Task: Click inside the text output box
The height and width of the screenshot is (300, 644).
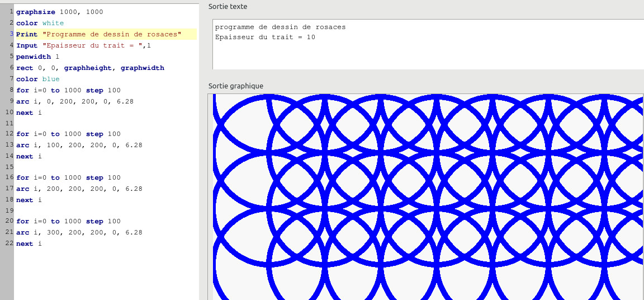Action: pos(428,44)
